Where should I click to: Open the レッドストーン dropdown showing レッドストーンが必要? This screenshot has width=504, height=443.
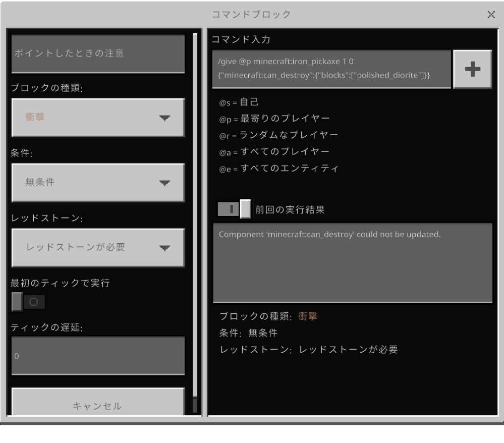coord(98,248)
